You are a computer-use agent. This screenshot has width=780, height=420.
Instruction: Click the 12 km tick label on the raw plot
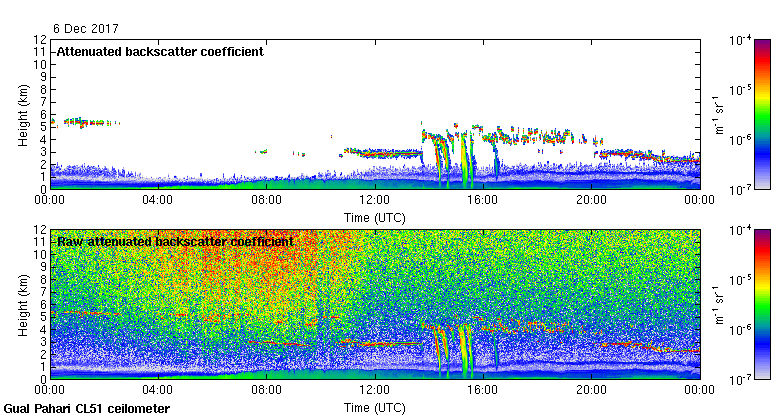point(40,230)
